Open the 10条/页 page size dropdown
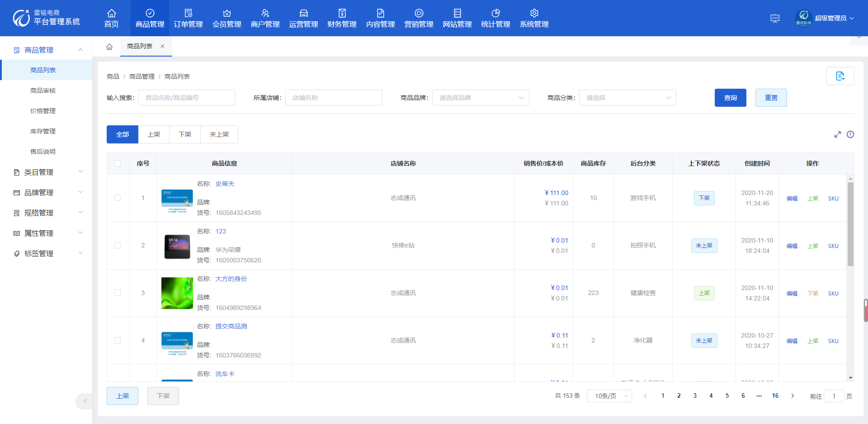This screenshot has height=424, width=868. click(x=609, y=396)
